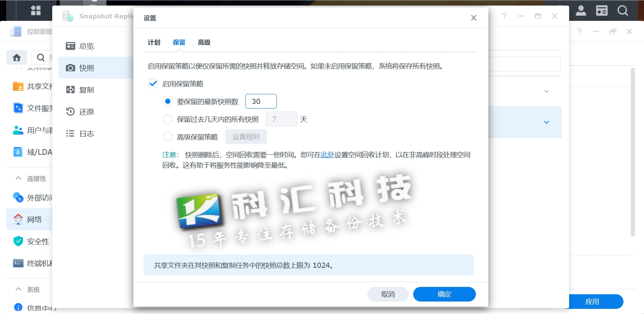The image size is (644, 324).
Task: Click the Control Panel search magnifier
Action: pos(41,58)
